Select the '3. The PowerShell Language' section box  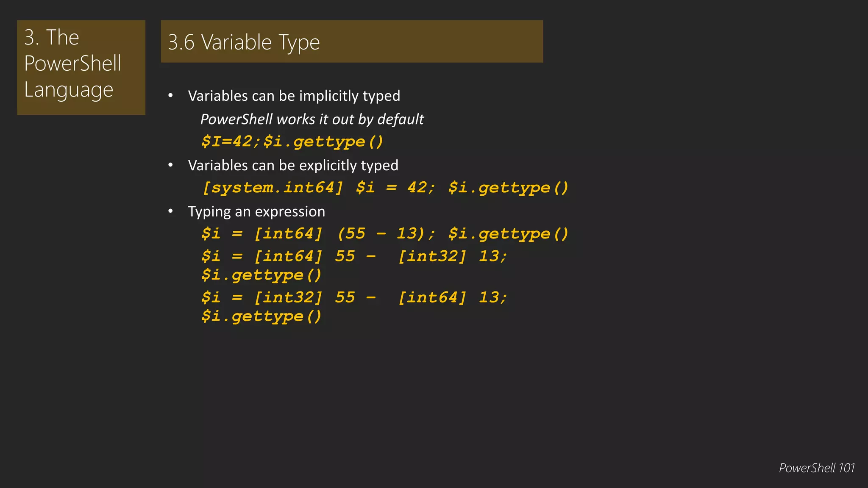click(x=81, y=67)
